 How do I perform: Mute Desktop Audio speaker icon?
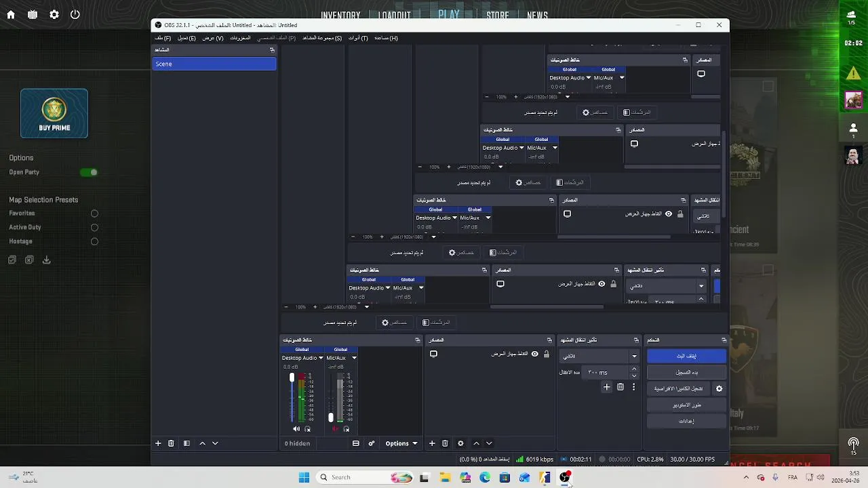[x=296, y=429]
